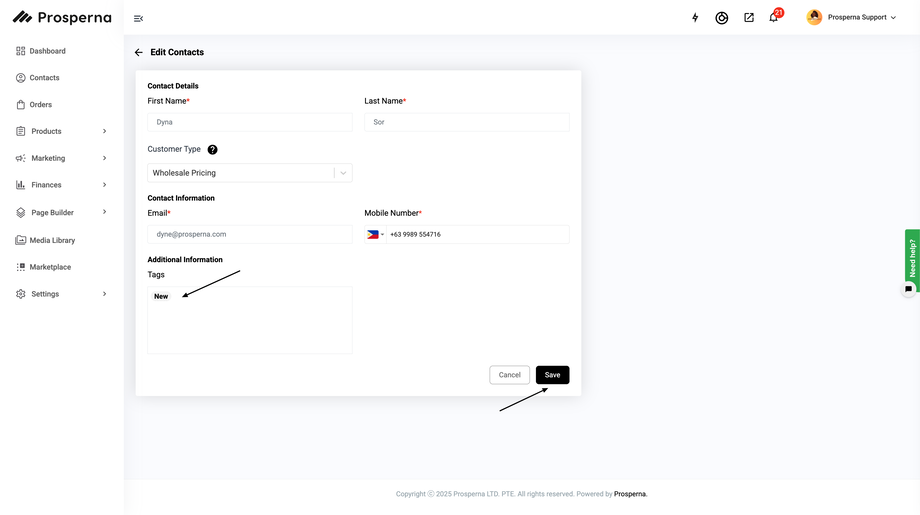The height and width of the screenshot is (515, 920).
Task: Expand the Settings sidebar section
Action: 62,294
